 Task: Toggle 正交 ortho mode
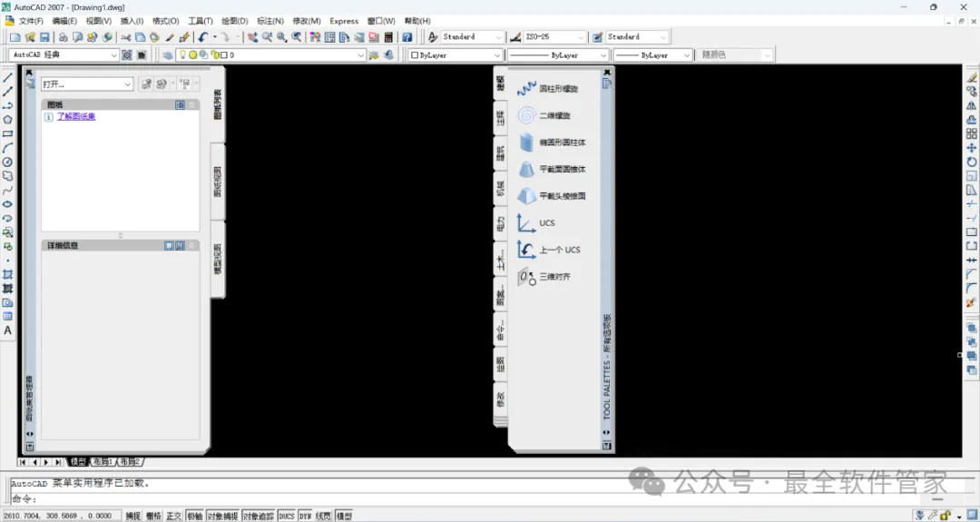click(x=173, y=517)
